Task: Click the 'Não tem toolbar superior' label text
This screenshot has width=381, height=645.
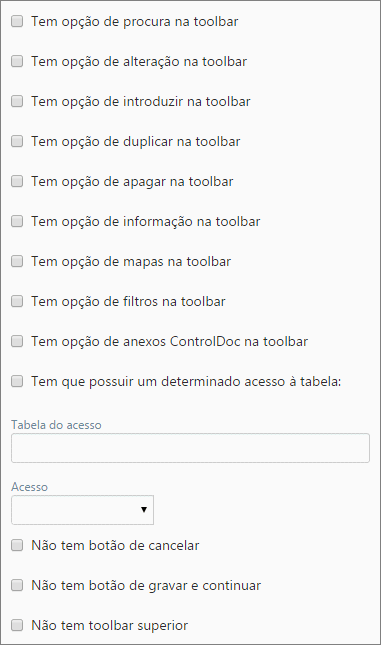Action: 109,625
